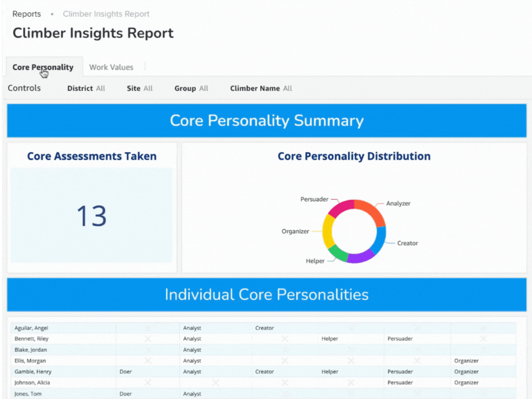Image resolution: width=532 pixels, height=399 pixels.
Task: Select the orange Analyzer donut segment
Action: click(x=368, y=211)
